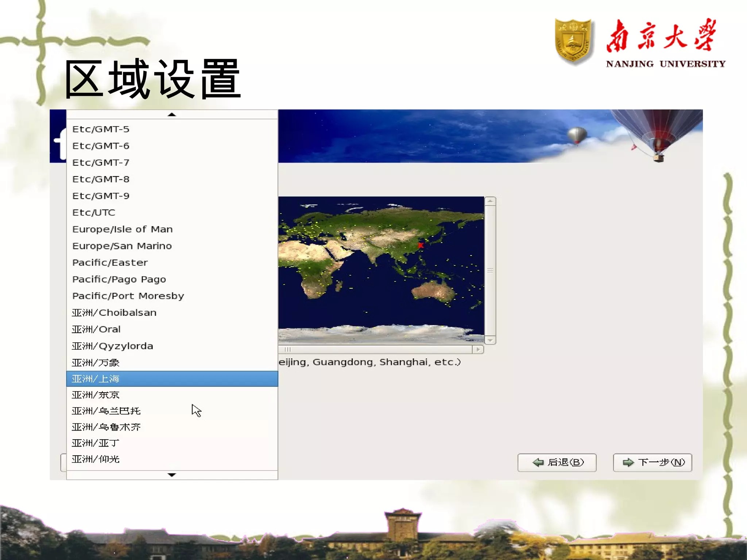The image size is (747, 560).
Task: Select Europe/San Marino
Action: (172, 246)
